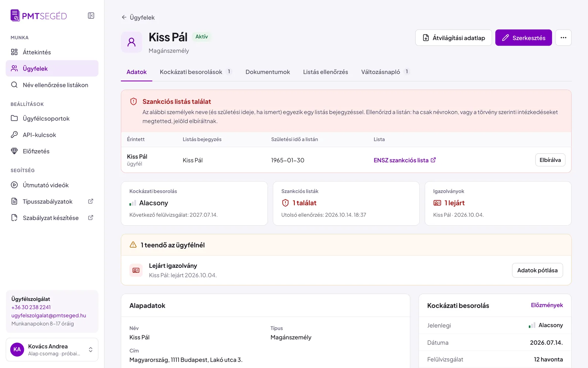
Task: Click Adatok pótlása button
Action: (537, 270)
